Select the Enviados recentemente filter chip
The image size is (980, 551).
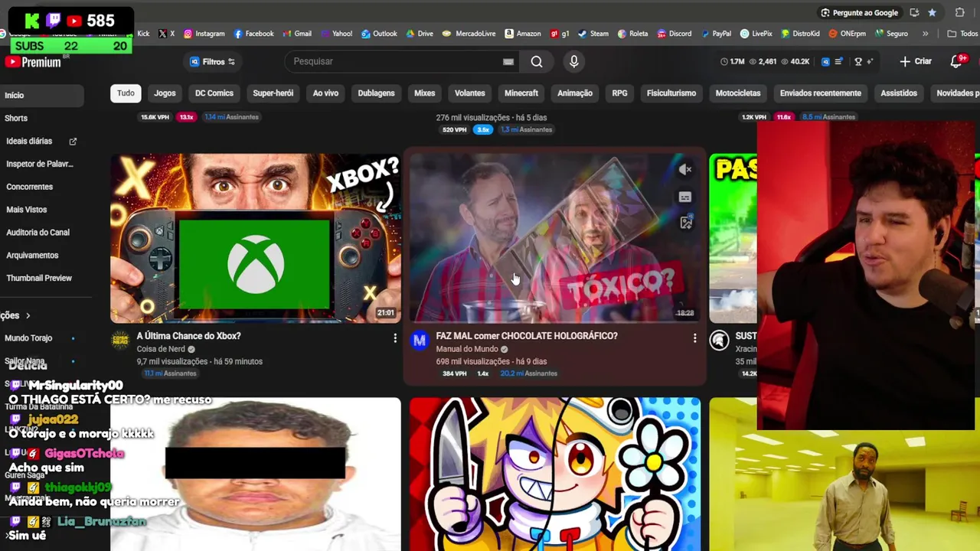click(x=821, y=93)
